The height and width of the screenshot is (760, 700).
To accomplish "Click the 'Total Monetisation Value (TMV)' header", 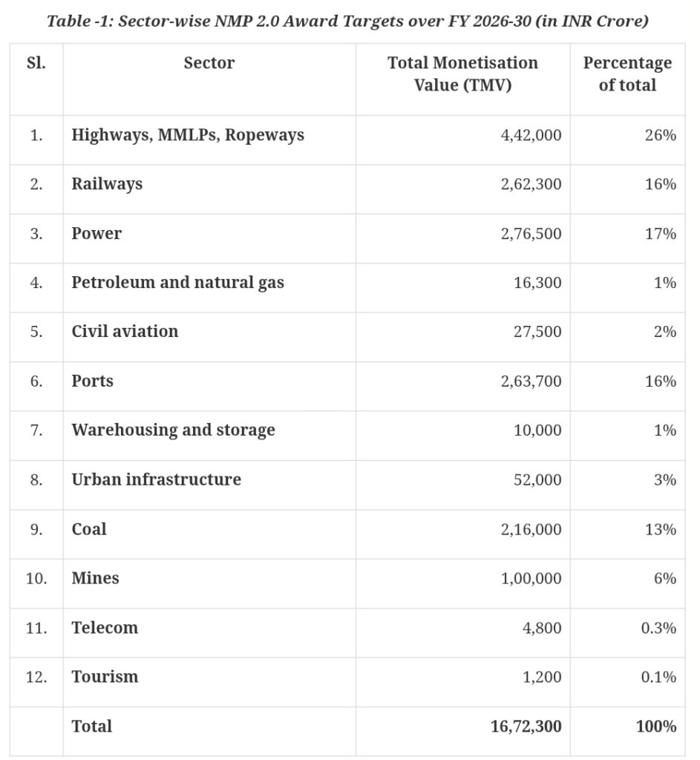I will (x=462, y=74).
